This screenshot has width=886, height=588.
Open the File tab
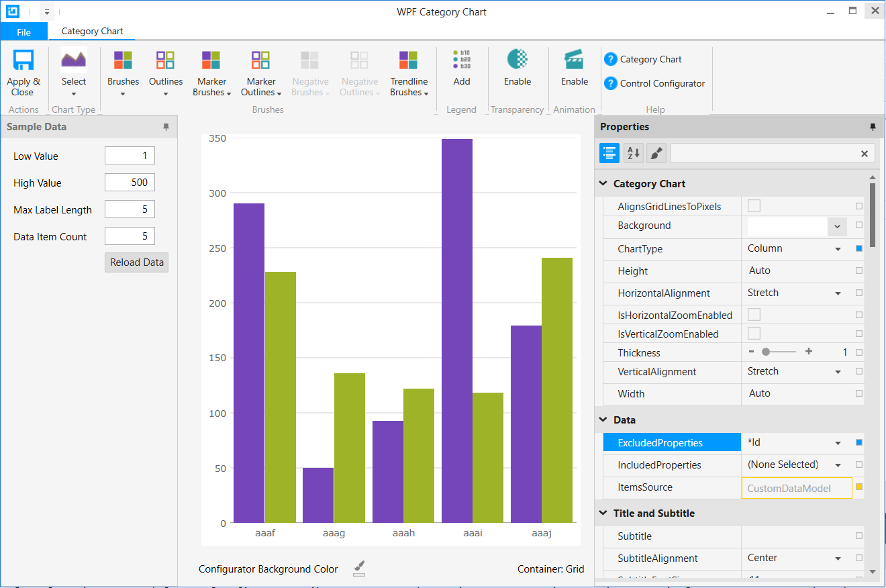point(23,32)
